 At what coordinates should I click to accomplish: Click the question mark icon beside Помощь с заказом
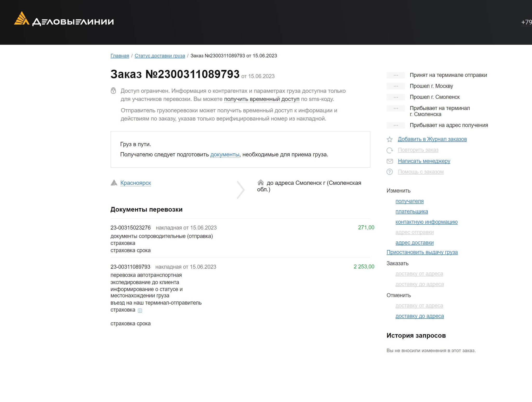390,172
